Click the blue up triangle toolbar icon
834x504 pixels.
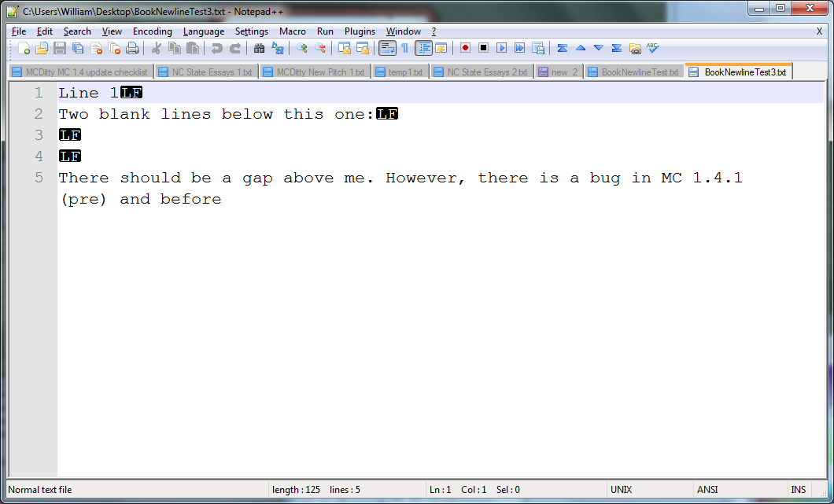pos(581,49)
